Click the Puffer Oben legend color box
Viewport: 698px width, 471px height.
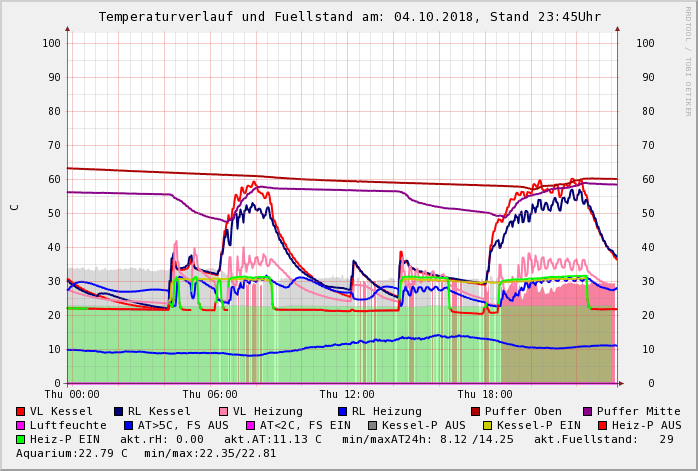[x=476, y=411]
